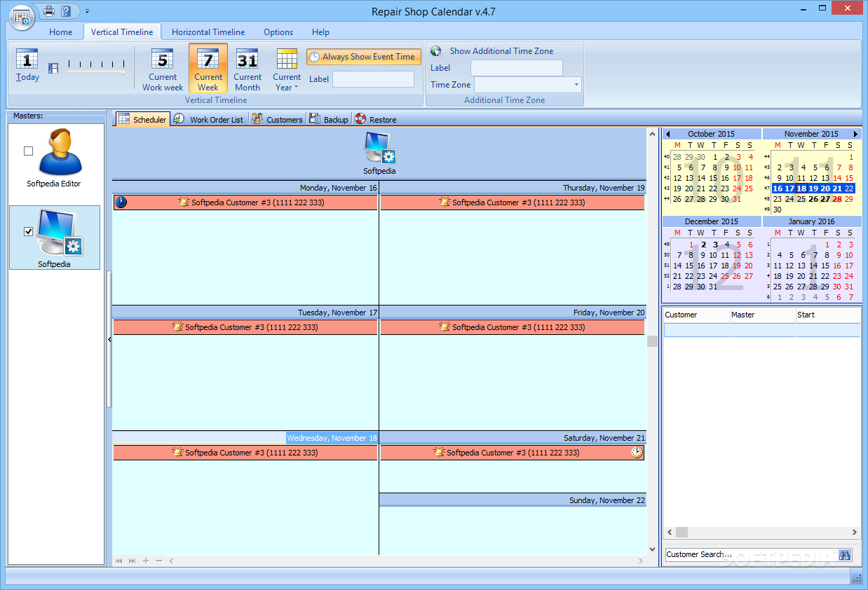Uncheck the Softpedia master checkbox
Screen dimensions: 868x590
click(28, 231)
